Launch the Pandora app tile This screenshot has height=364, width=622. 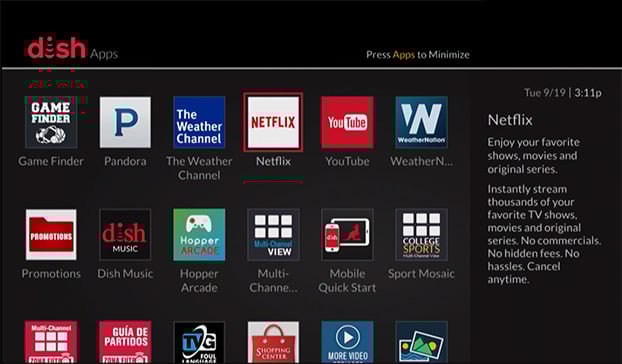[x=125, y=122]
